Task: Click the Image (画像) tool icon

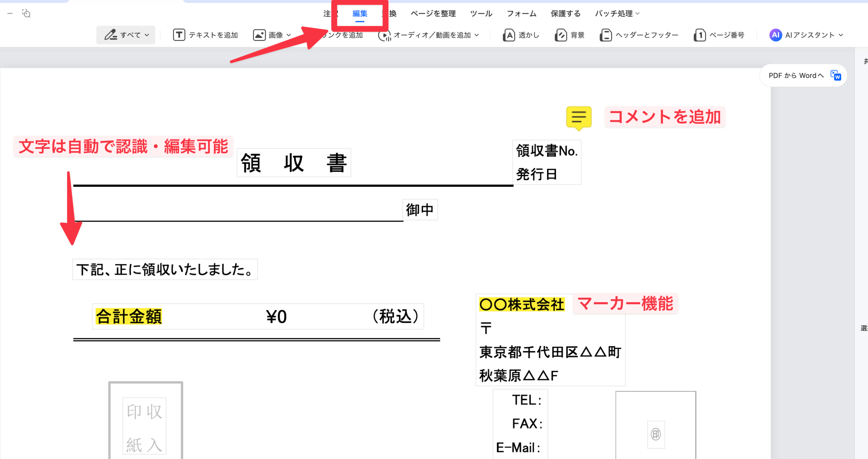Action: point(259,35)
